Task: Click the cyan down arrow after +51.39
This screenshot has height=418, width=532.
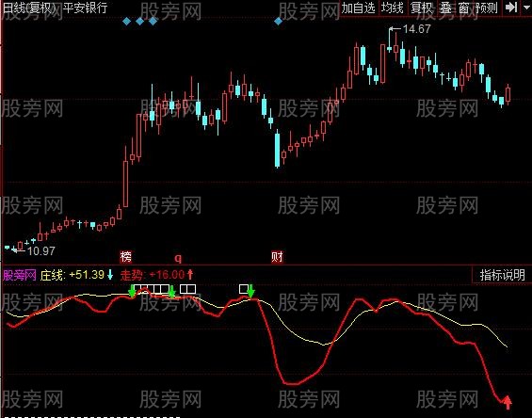Action: [x=110, y=275]
